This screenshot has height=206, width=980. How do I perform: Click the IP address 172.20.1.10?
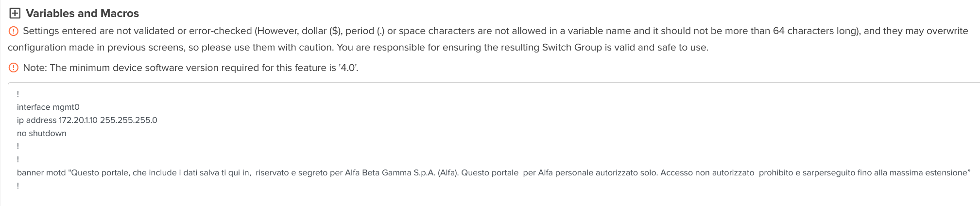click(x=78, y=120)
